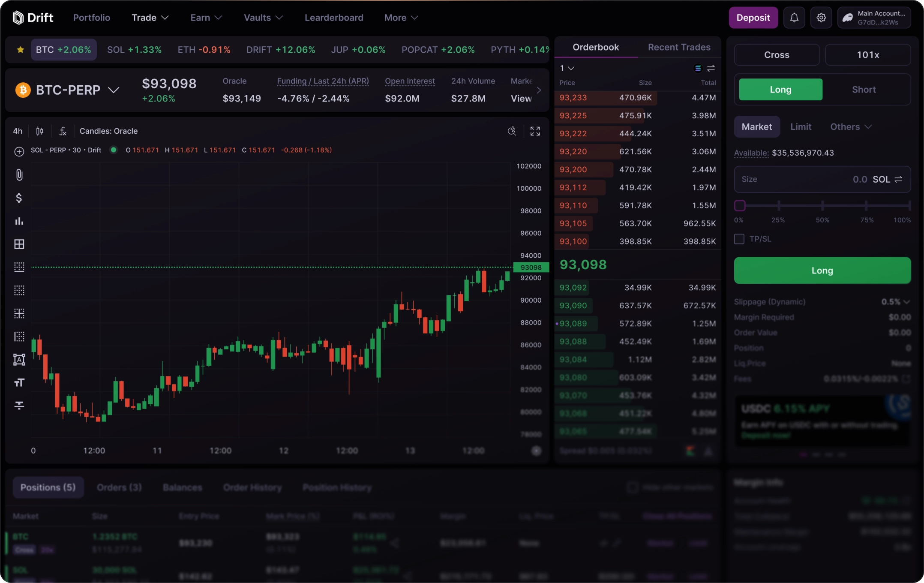Switch the order side to Short

pyautogui.click(x=864, y=89)
